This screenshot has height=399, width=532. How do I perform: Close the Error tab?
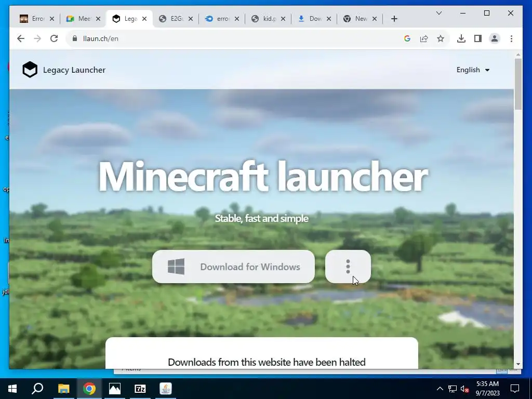click(x=52, y=19)
